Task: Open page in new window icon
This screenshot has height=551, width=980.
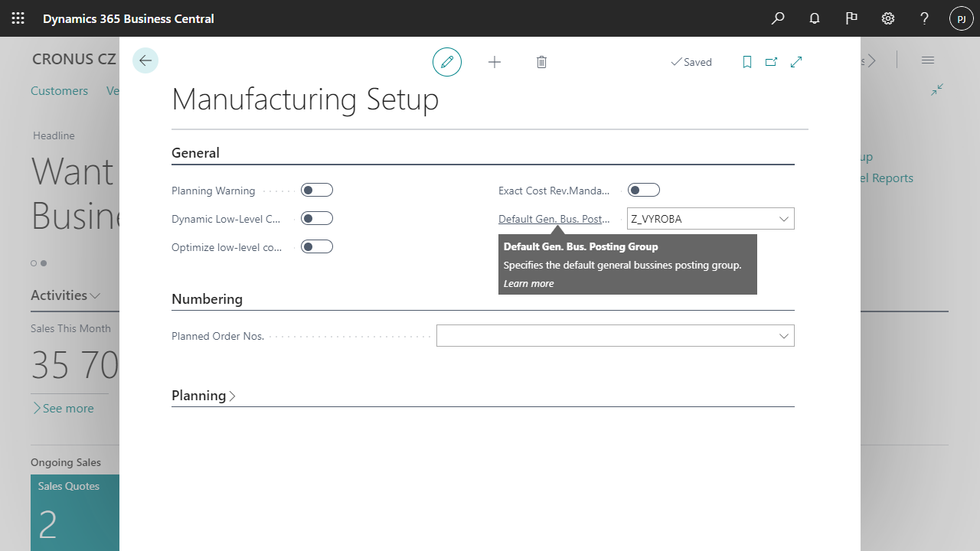Action: pyautogui.click(x=771, y=62)
